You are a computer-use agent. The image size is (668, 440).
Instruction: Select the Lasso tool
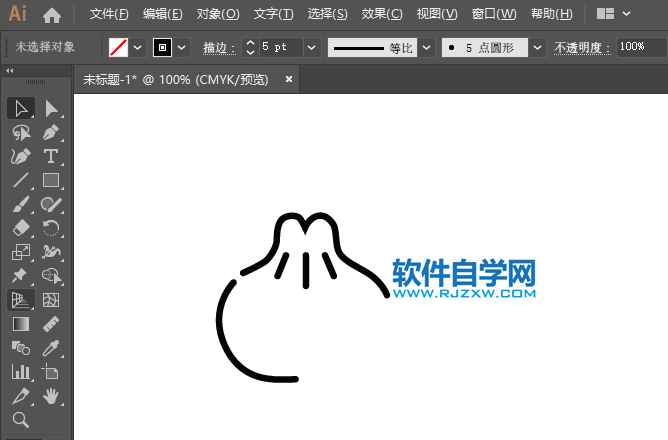tap(21, 132)
